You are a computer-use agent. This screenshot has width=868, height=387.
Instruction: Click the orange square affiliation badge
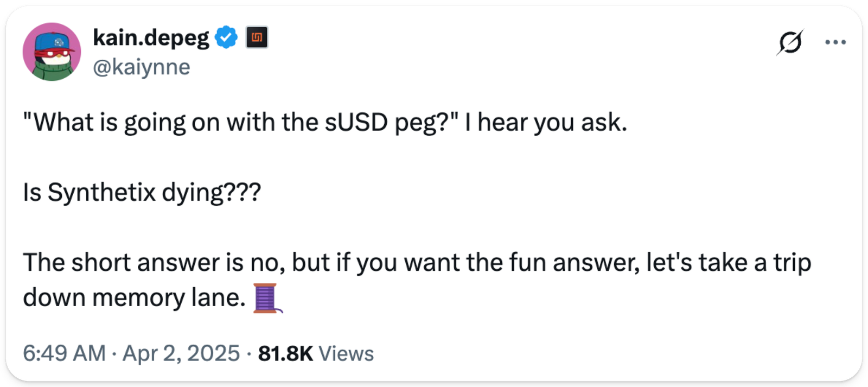pos(257,37)
